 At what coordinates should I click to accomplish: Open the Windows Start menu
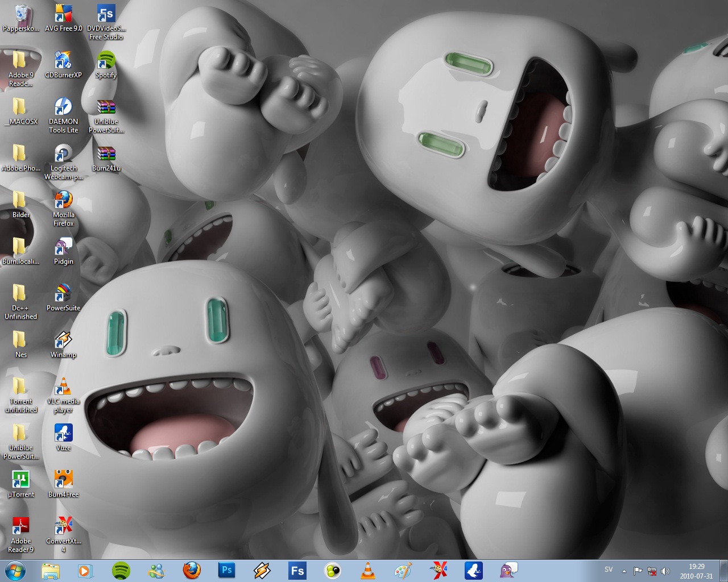(x=15, y=570)
